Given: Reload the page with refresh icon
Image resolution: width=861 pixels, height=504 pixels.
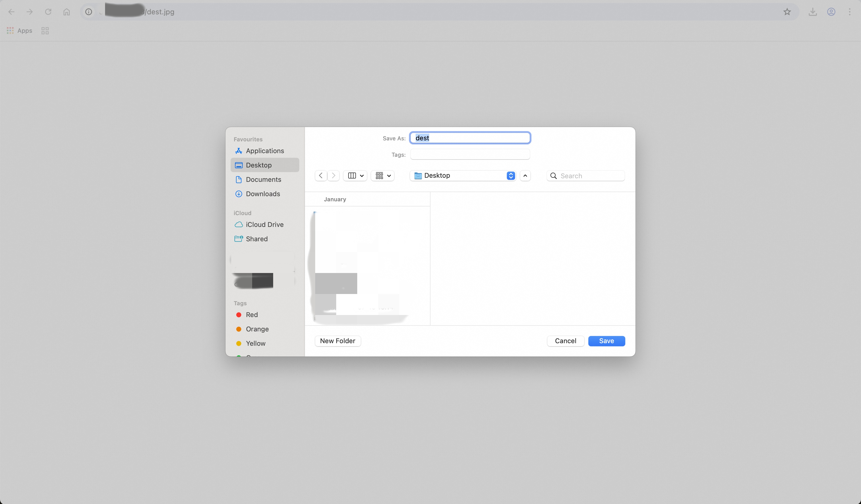Looking at the screenshot, I should point(48,12).
